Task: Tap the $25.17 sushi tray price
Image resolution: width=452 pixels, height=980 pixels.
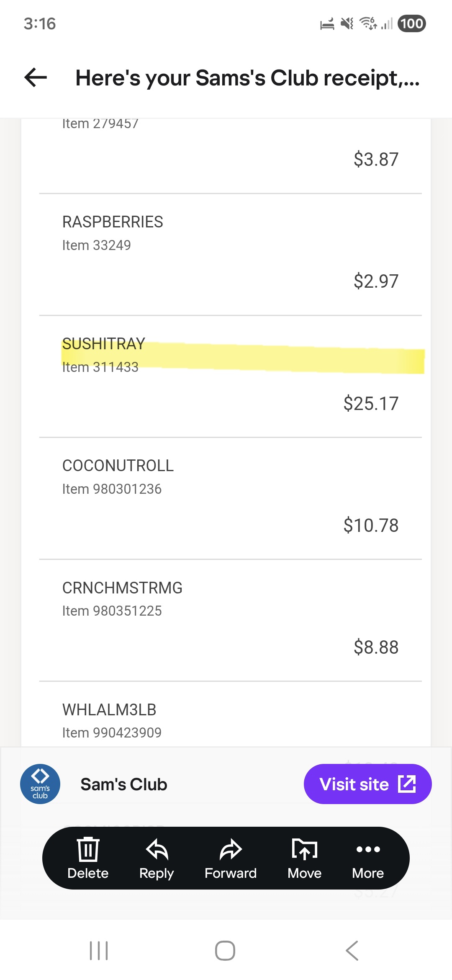Action: [x=371, y=404]
